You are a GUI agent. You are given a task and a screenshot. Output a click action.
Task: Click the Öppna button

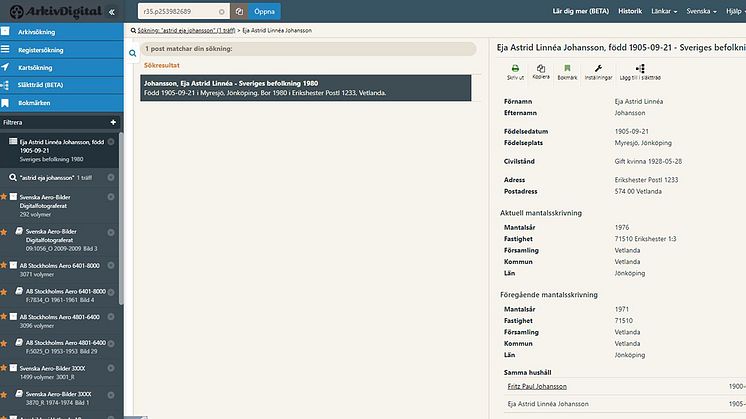click(x=264, y=11)
